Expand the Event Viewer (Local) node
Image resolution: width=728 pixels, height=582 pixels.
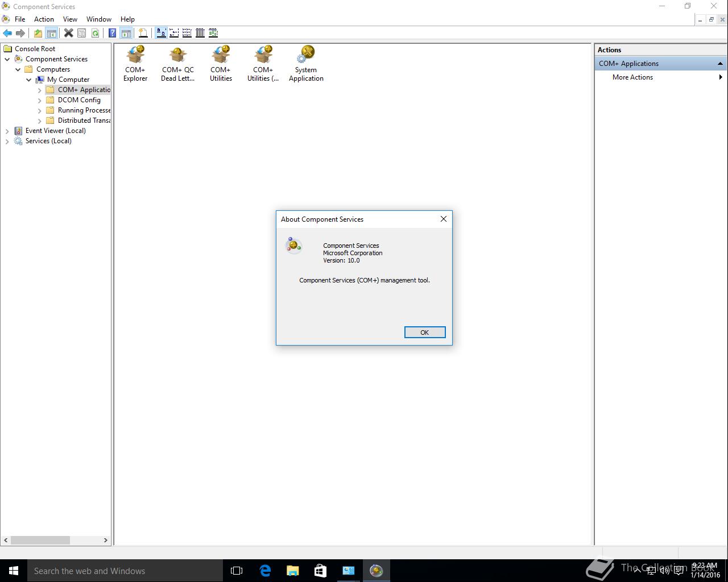coord(7,131)
